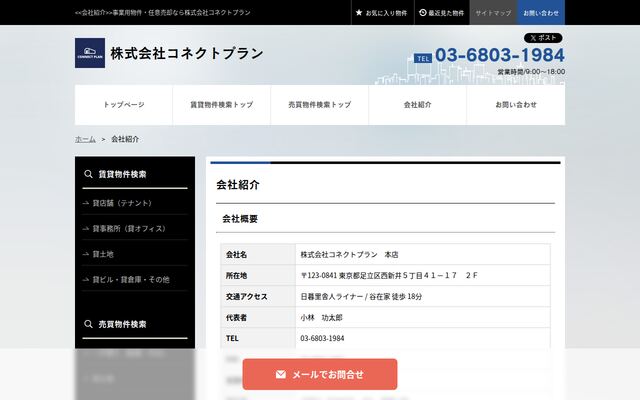640x400 pixels.
Task: Open 売買物件検索トップ navigation tab
Action: (x=320, y=105)
